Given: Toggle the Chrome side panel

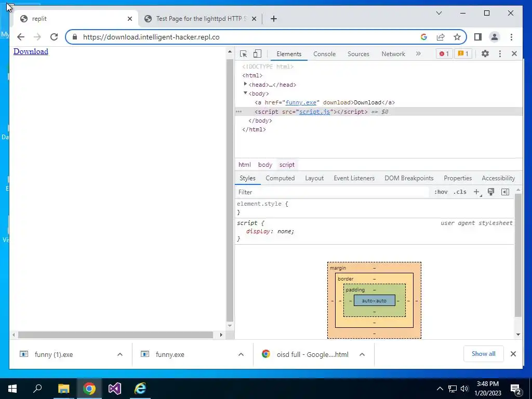Looking at the screenshot, I should click(x=478, y=37).
